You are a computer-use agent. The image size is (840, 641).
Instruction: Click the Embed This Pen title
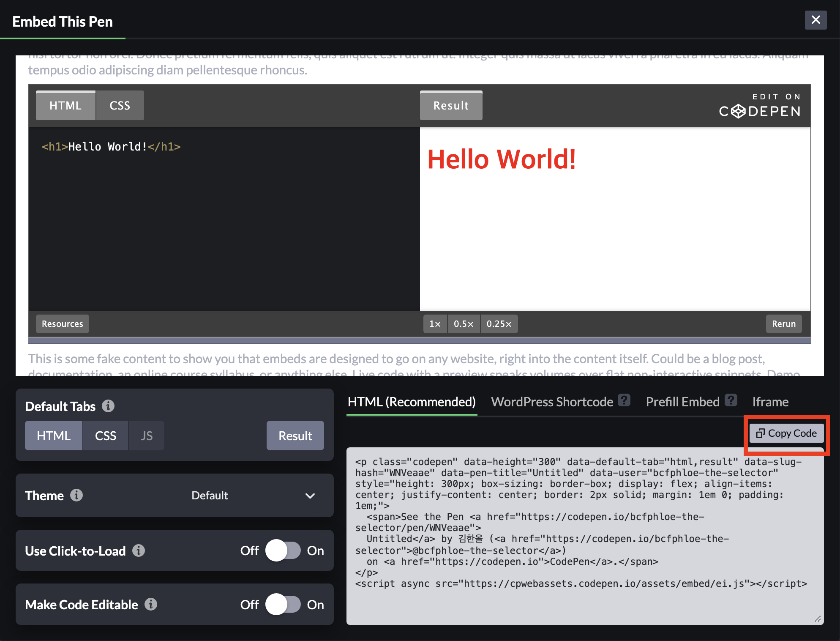pos(63,22)
